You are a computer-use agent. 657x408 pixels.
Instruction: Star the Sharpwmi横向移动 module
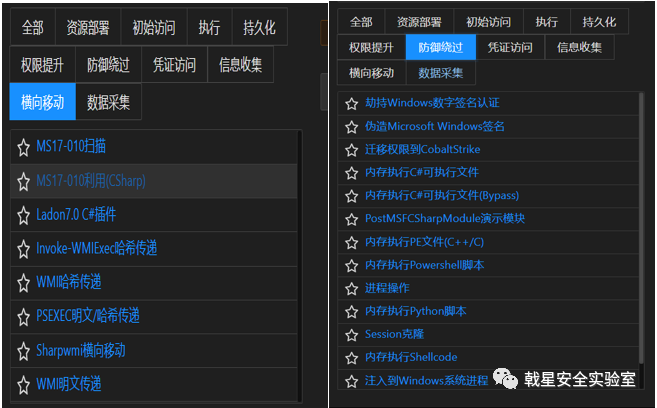23,351
